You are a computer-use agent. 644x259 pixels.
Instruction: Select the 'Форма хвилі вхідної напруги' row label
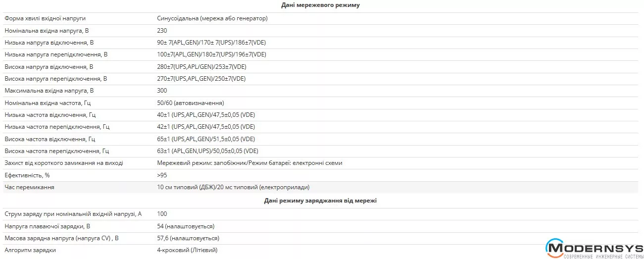[x=45, y=18]
